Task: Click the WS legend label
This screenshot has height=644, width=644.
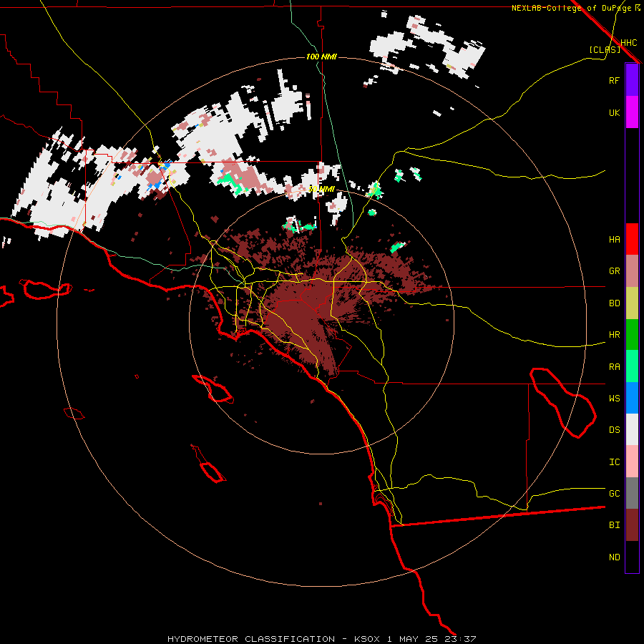Action: (x=614, y=399)
